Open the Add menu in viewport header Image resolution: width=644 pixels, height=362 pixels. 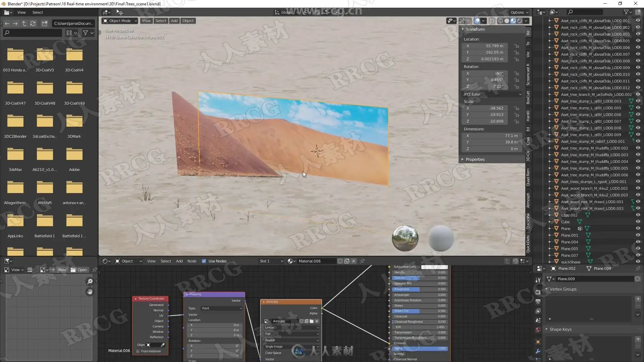click(174, 21)
